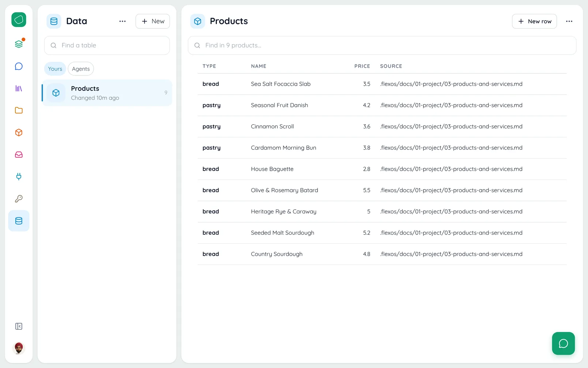Open the floating green chat button
The image size is (588, 368).
(563, 343)
